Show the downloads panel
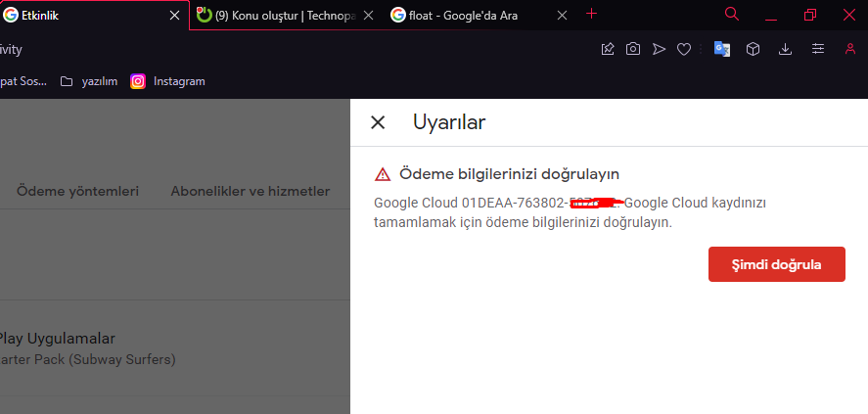 click(785, 49)
